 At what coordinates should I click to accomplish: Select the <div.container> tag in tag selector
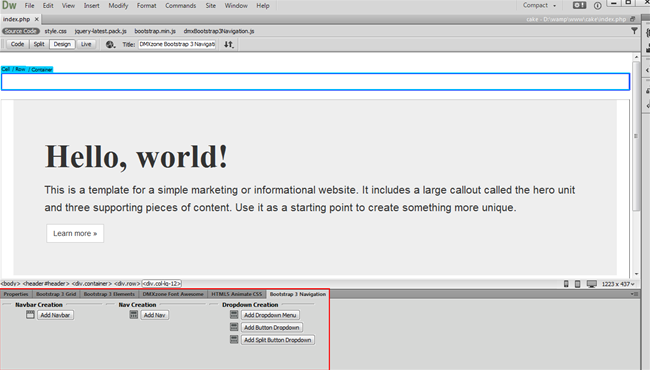(x=92, y=284)
